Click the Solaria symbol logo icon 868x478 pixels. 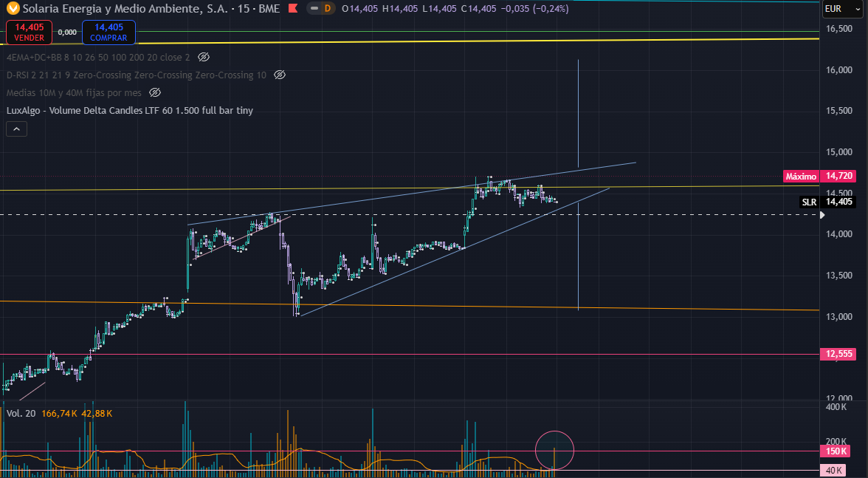coord(10,9)
